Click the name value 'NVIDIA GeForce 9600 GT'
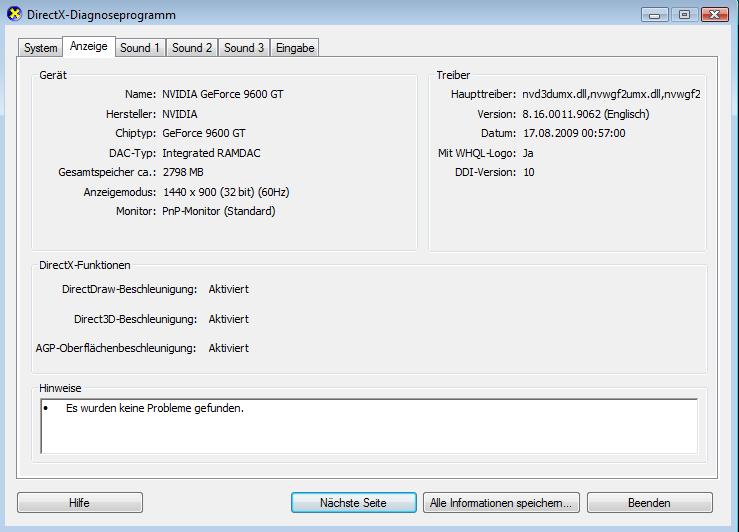The width and height of the screenshot is (739, 532). click(x=223, y=94)
